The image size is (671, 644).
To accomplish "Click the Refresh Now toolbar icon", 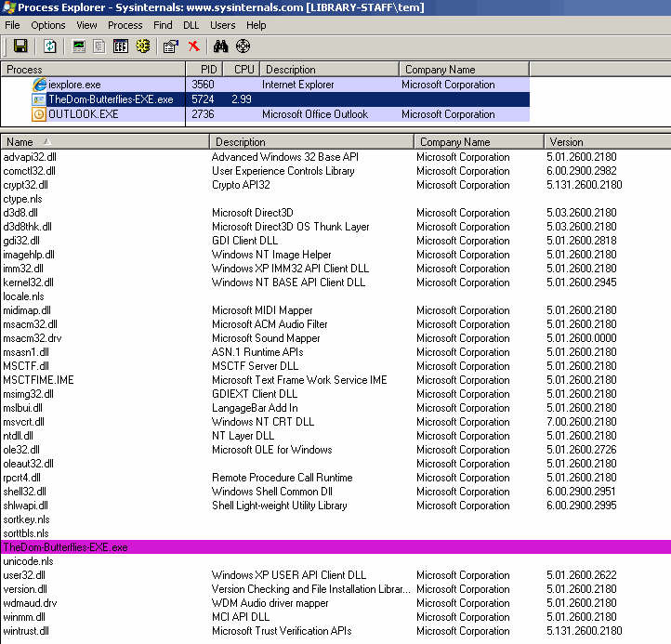I will [50, 46].
